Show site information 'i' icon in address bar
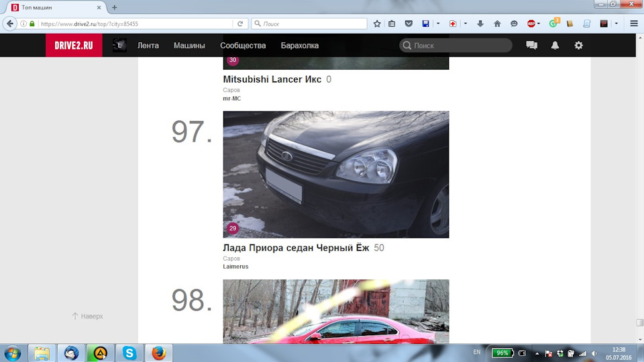This screenshot has height=362, width=644. (23, 24)
